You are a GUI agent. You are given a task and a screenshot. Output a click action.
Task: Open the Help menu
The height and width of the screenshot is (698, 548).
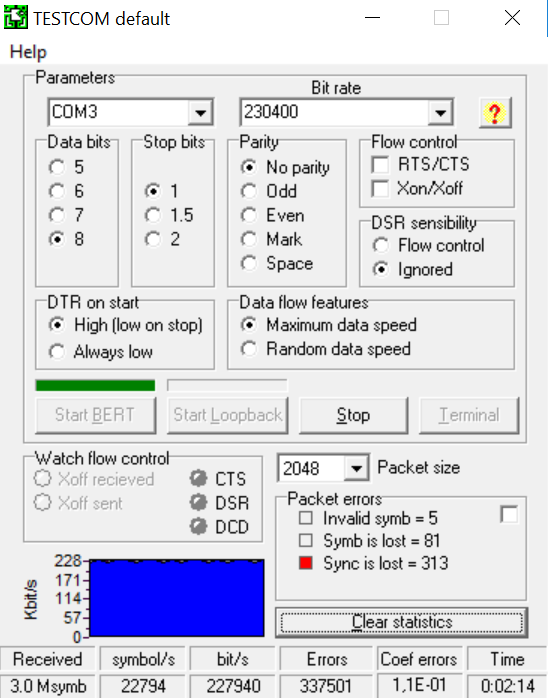coord(28,52)
